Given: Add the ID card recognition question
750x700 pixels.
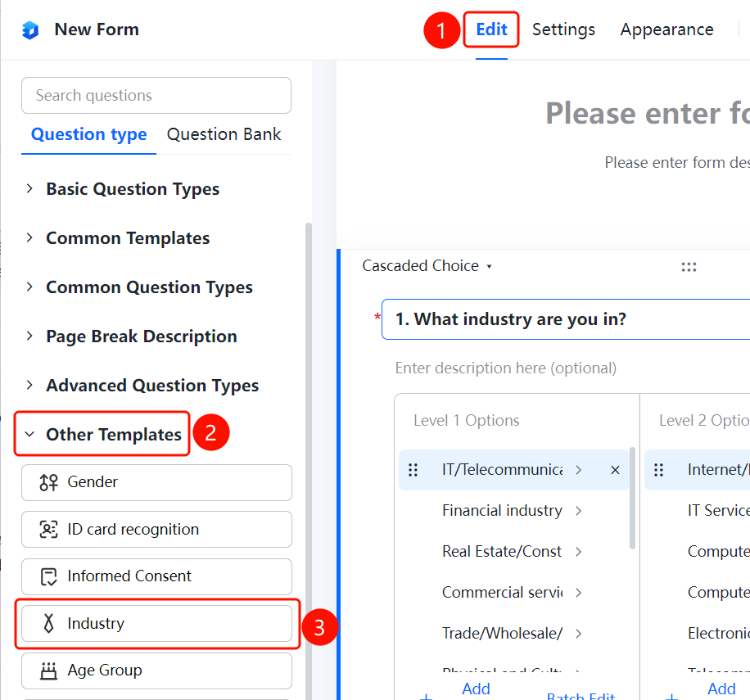Looking at the screenshot, I should (x=156, y=530).
